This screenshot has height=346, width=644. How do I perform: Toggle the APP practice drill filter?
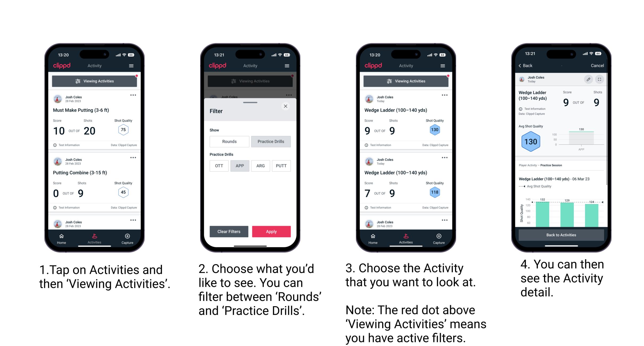tap(240, 165)
